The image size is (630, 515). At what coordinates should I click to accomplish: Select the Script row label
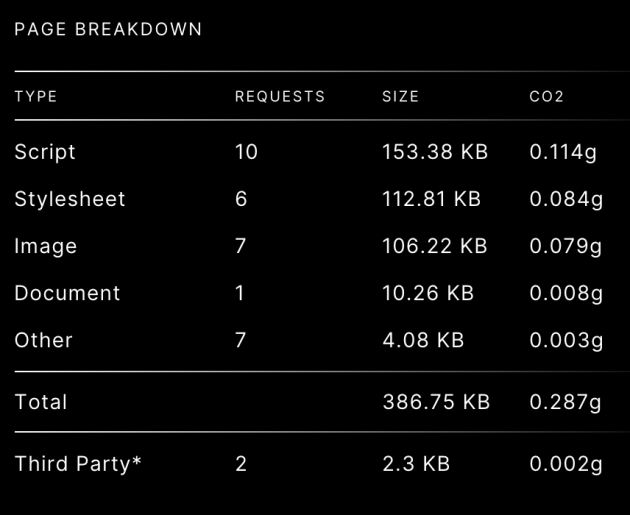[x=45, y=152]
